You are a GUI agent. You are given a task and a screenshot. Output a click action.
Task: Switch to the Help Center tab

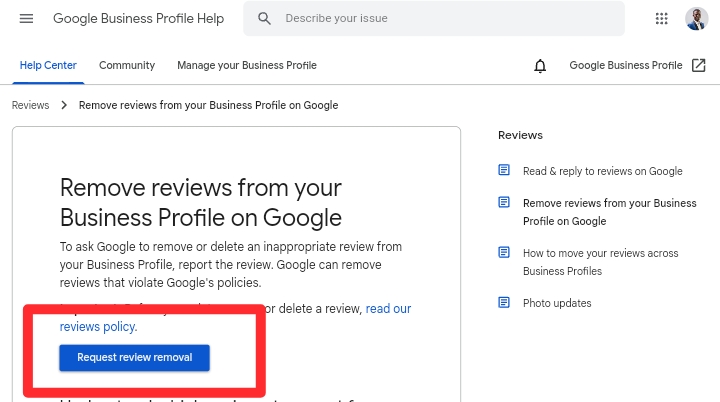click(x=48, y=65)
